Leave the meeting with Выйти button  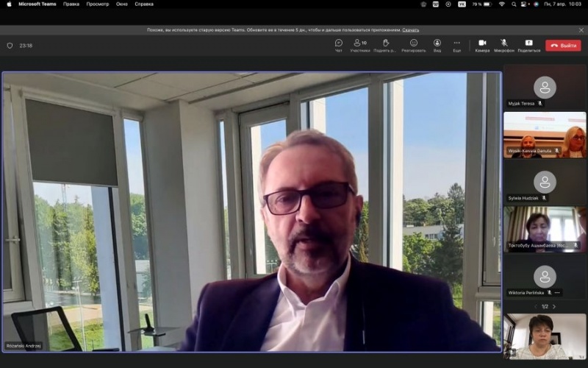(x=563, y=46)
